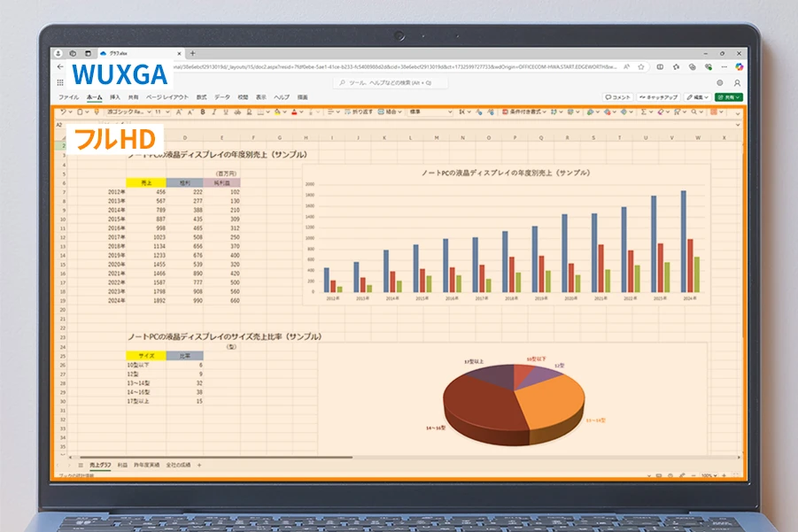Image resolution: width=798 pixels, height=532 pixels.
Task: Toggle underline formatting in the ribbon
Action: tap(225, 112)
